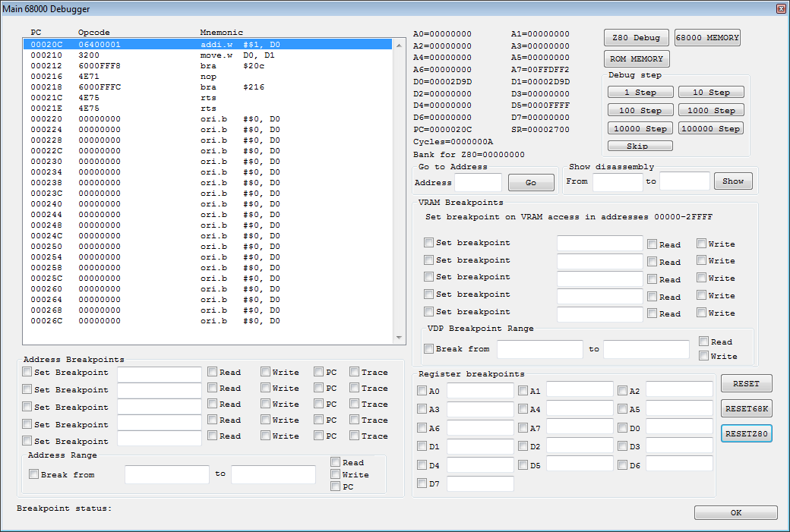Focus D4 register breakpoint value field
The width and height of the screenshot is (790, 532).
[480, 464]
